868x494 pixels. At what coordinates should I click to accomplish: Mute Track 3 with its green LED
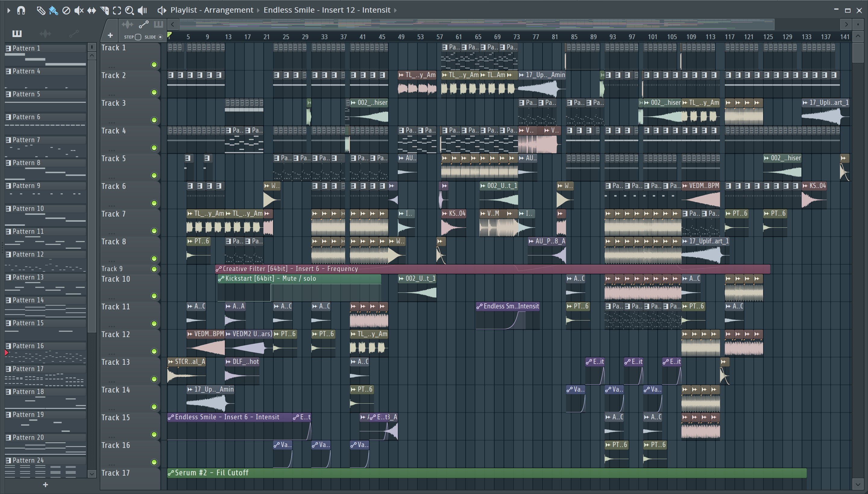tap(154, 120)
